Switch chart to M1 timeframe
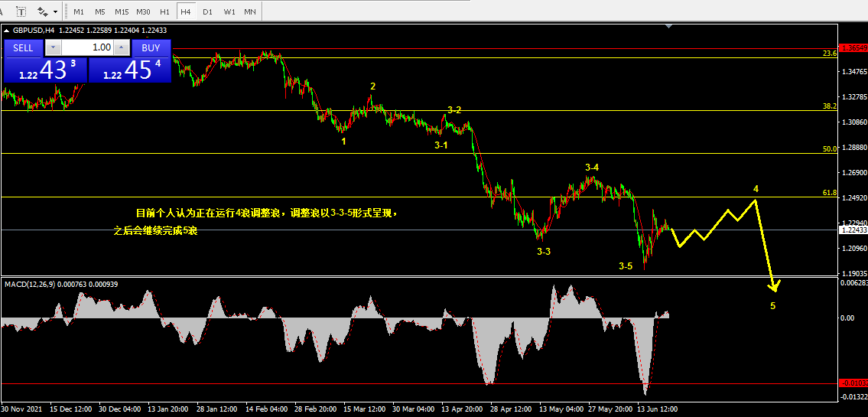Viewport: 868px width, 417px height. 79,11
